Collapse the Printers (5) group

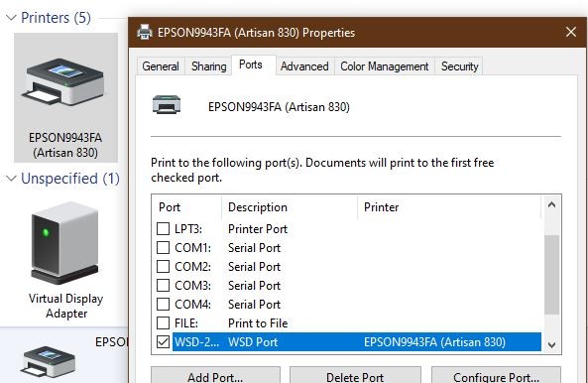[11, 18]
